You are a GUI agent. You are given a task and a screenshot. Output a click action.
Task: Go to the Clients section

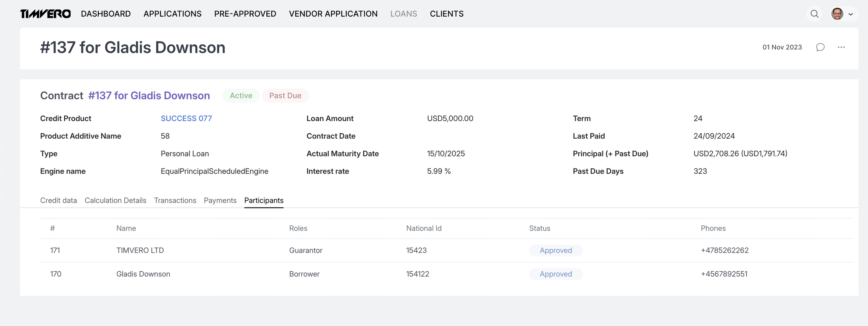point(446,14)
